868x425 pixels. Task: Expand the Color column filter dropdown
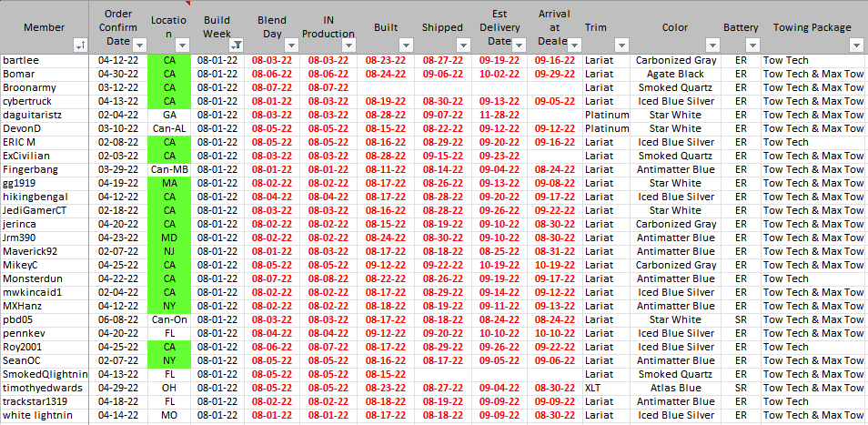712,45
